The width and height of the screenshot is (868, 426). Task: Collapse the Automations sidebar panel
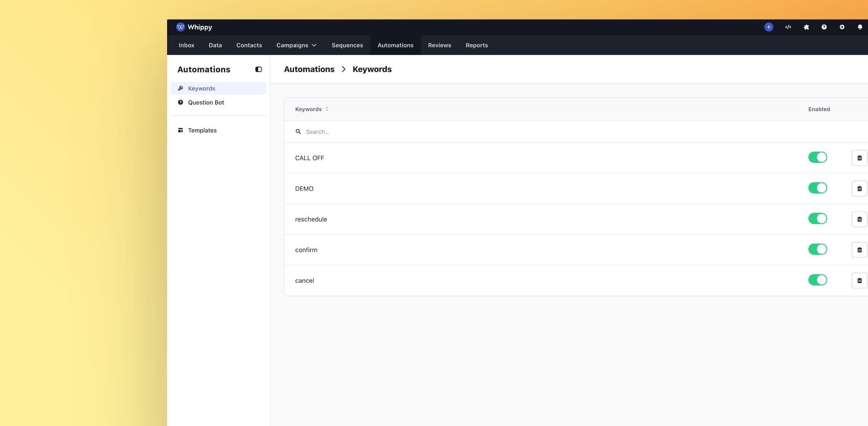click(258, 69)
